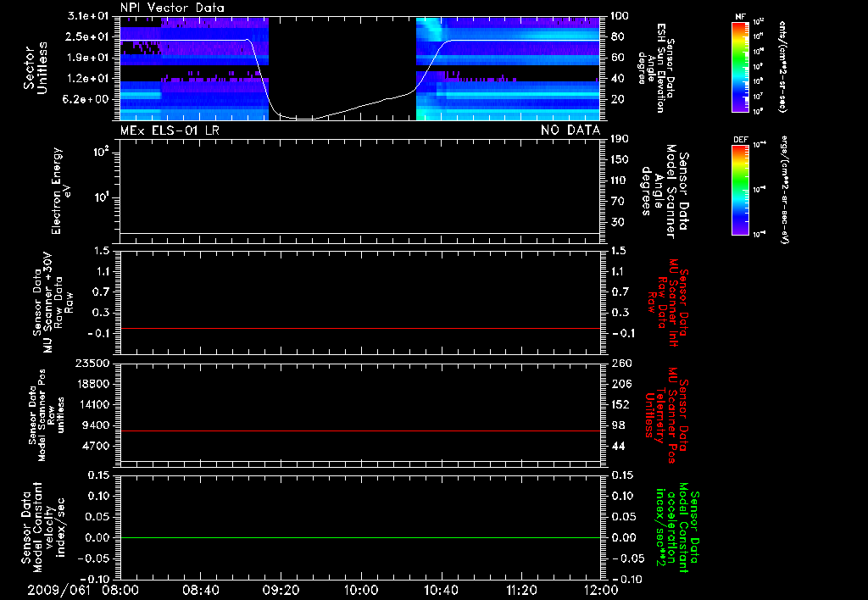The width and height of the screenshot is (868, 600).
Task: Click the "190" scanner angle tick label
Action: tap(620, 139)
